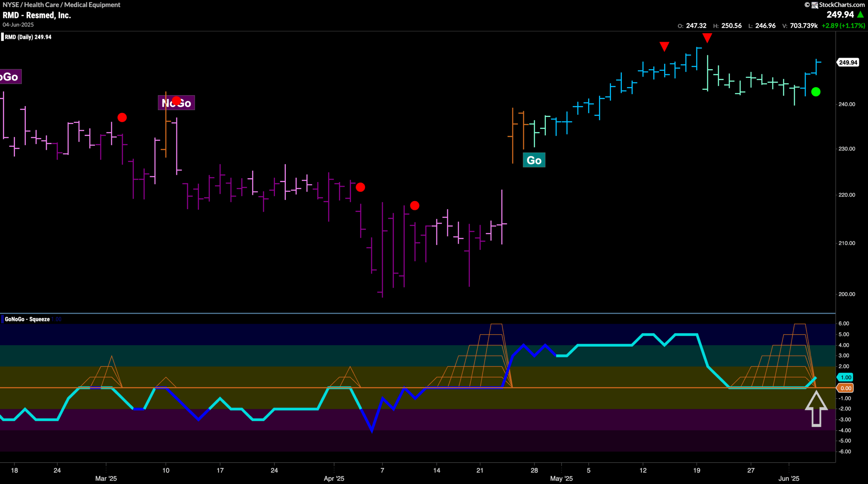The width and height of the screenshot is (868, 484).
Task: Click the high value 250.56
Action: (731, 26)
